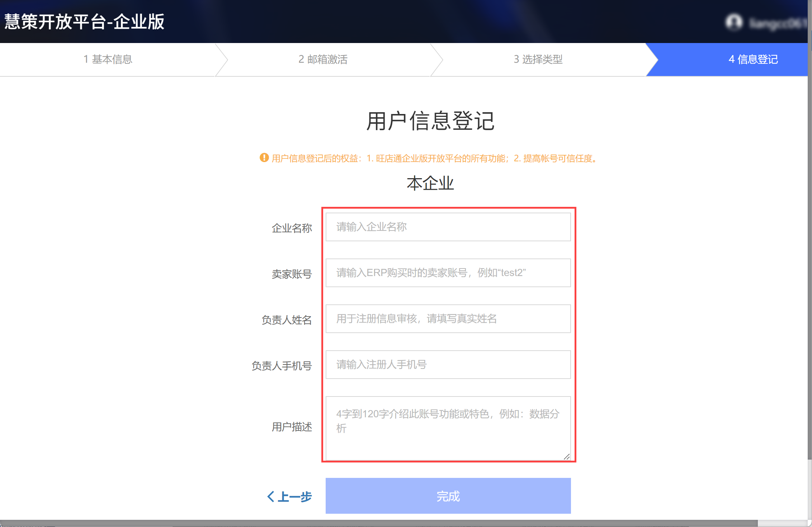This screenshot has width=812, height=527.
Task: Click the orange exclamation info icon
Action: click(x=264, y=158)
